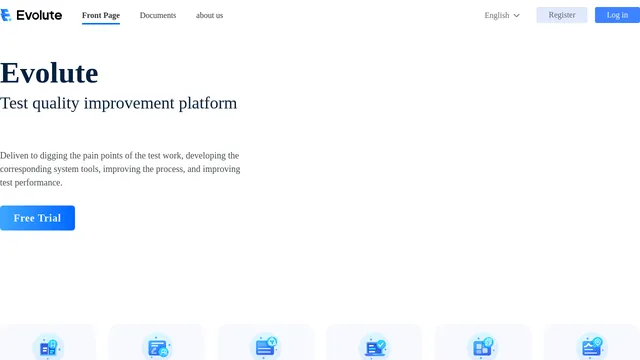Select the third feature card icon with filter badge
Image resolution: width=640 pixels, height=360 pixels.
[266, 347]
